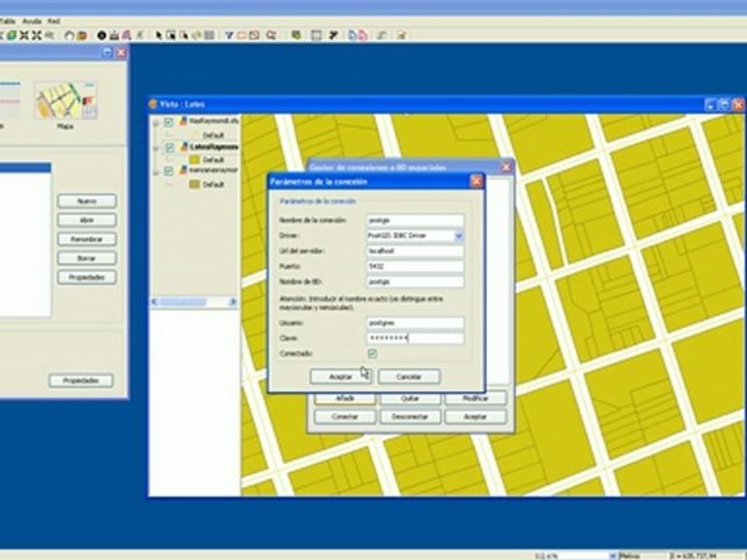
Task: Click the yellow lock icon in toolbar
Action: 402,35
